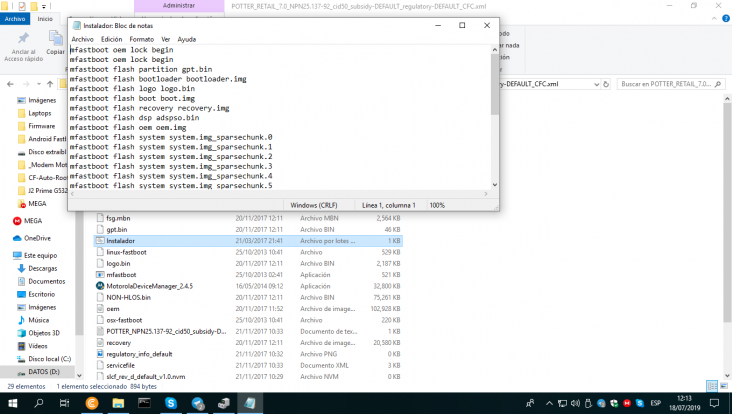Open the Windows Start menu
Image resolution: width=732 pixels, height=414 pixels.
click(x=13, y=403)
